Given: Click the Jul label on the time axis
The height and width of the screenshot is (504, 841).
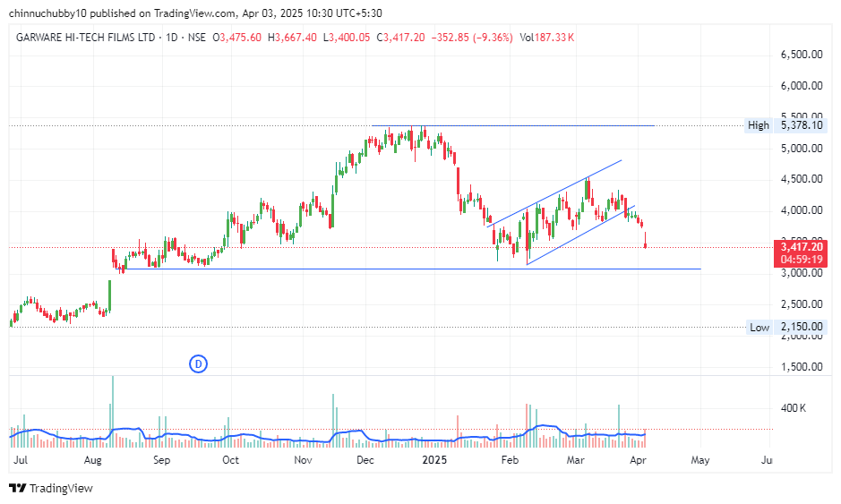Looking at the screenshot, I should [21, 460].
